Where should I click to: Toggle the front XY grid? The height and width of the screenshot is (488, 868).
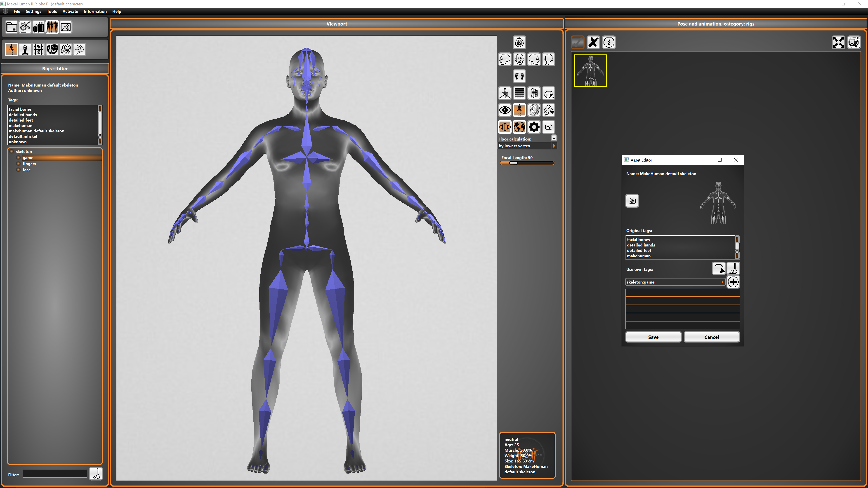tap(519, 93)
